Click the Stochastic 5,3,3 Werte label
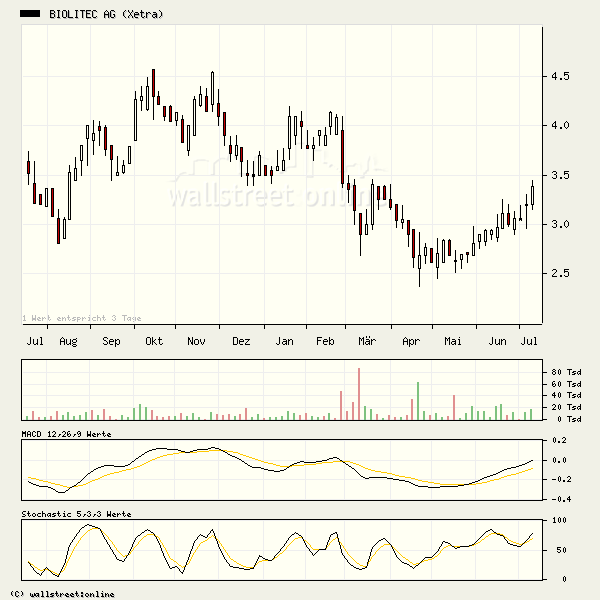This screenshot has width=600, height=600. click(x=75, y=514)
